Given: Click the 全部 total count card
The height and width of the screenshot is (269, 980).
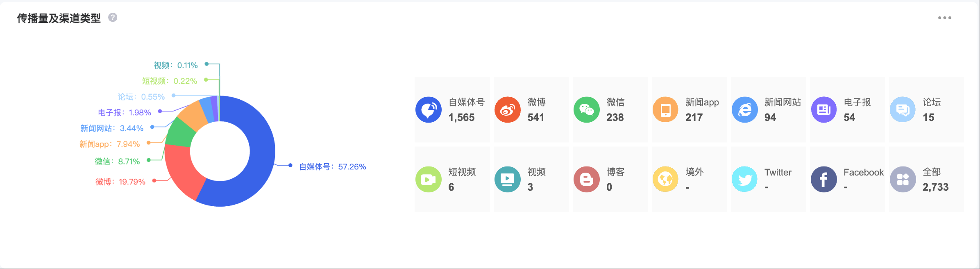Looking at the screenshot, I should click(926, 180).
